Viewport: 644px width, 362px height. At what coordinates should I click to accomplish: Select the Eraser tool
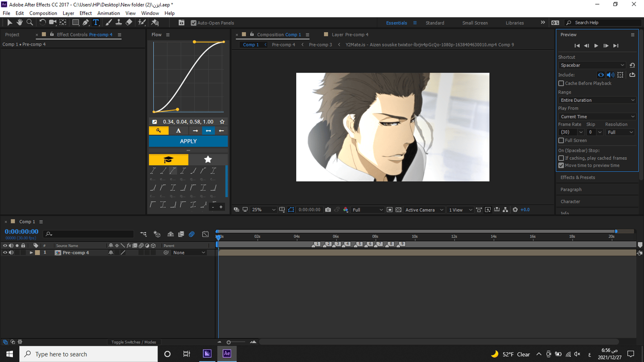click(129, 22)
